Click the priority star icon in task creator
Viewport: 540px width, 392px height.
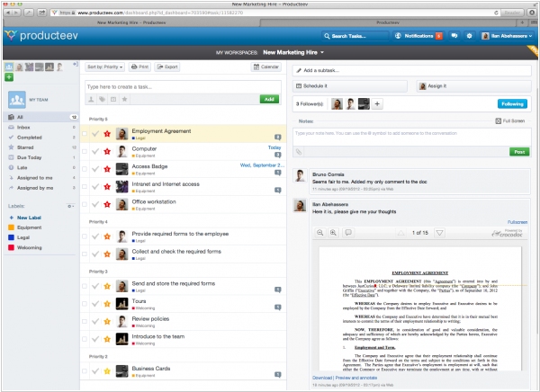point(125,100)
